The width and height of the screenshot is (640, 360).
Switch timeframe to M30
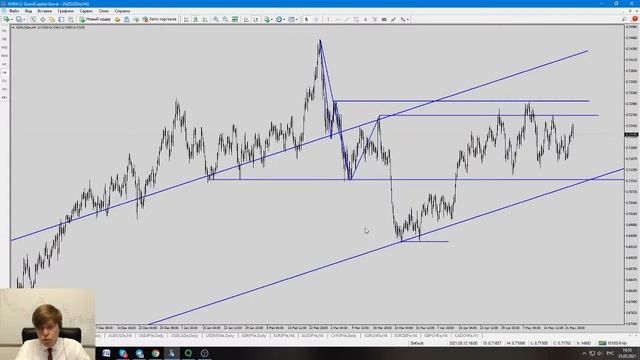(4, 56)
